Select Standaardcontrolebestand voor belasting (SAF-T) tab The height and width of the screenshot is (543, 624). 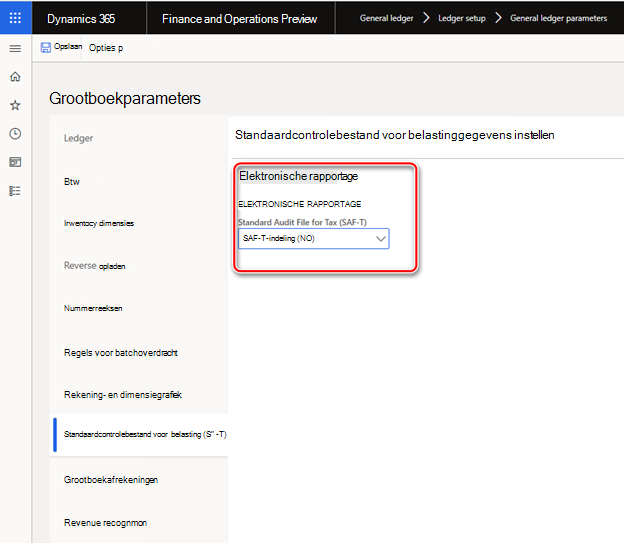(x=145, y=434)
